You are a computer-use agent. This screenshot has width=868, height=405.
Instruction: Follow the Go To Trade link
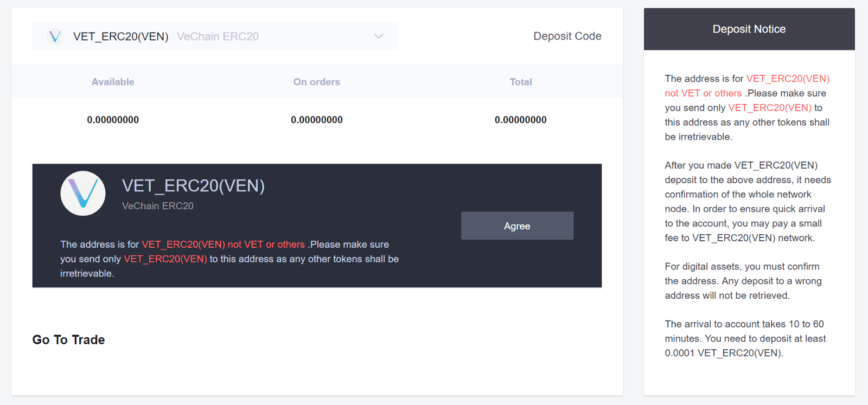click(x=68, y=340)
